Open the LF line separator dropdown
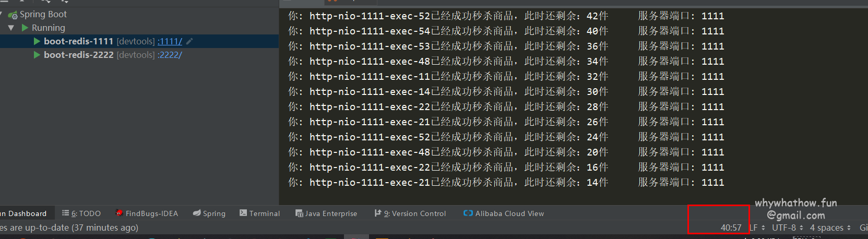This screenshot has height=239, width=868. click(x=757, y=228)
